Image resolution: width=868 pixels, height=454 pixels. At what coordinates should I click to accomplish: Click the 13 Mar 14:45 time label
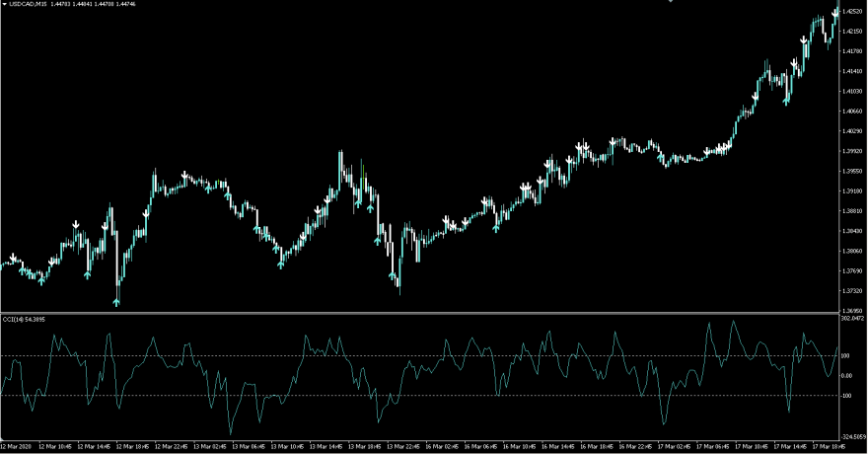point(326,446)
